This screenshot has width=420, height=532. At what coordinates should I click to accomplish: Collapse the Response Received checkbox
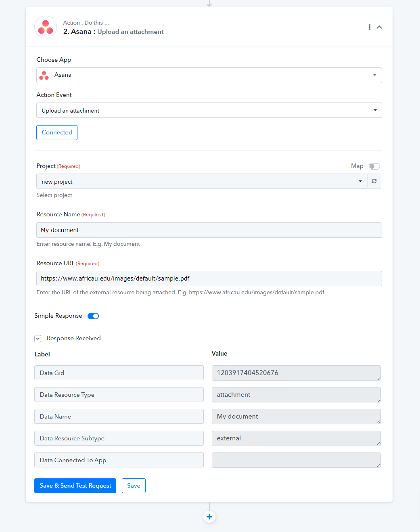38,339
